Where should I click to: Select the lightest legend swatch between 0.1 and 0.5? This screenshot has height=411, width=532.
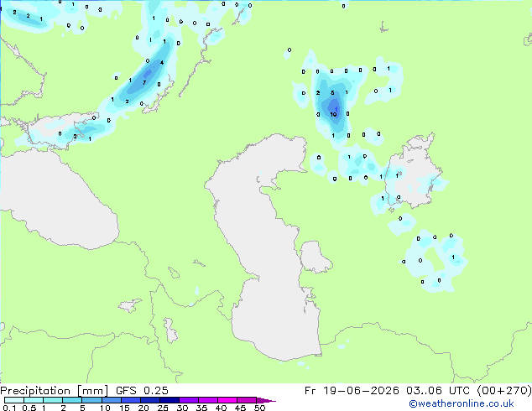(14, 400)
